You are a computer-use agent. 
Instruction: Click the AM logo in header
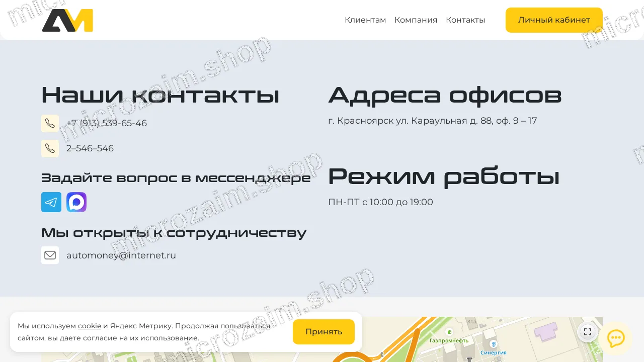point(67,20)
